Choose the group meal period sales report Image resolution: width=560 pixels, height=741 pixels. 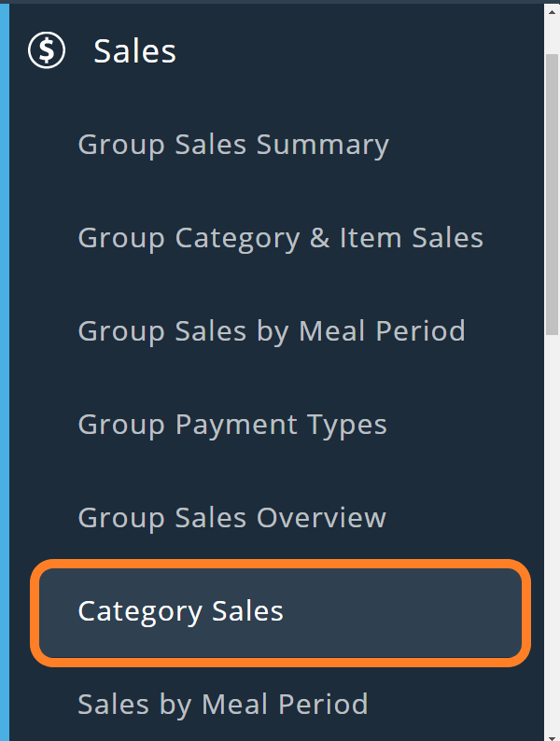point(271,331)
